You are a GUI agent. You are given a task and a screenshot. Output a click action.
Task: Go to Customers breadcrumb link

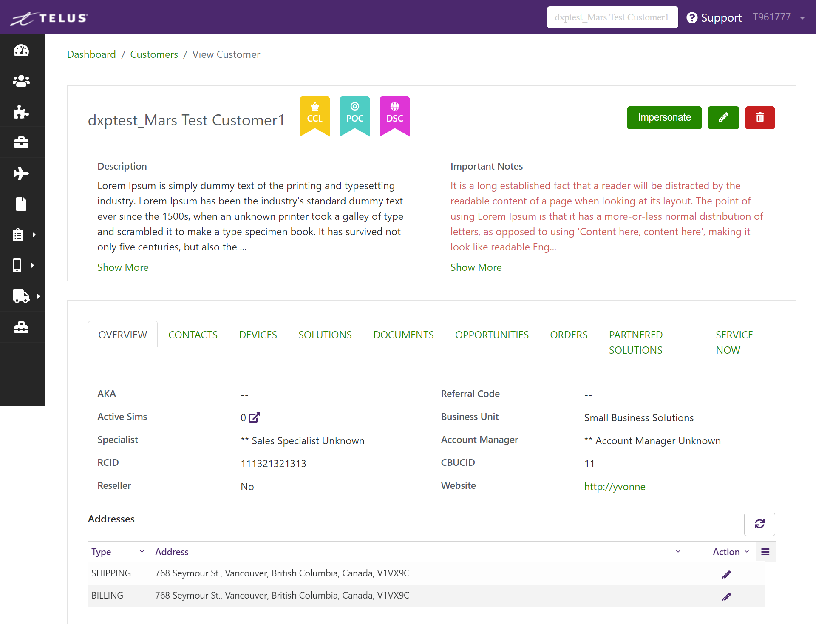(154, 54)
